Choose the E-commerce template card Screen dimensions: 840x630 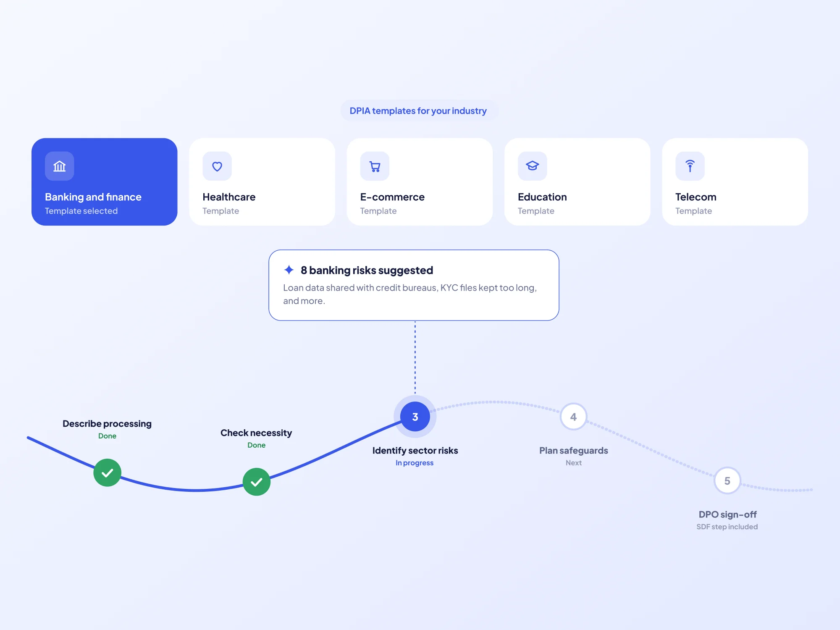(420, 182)
